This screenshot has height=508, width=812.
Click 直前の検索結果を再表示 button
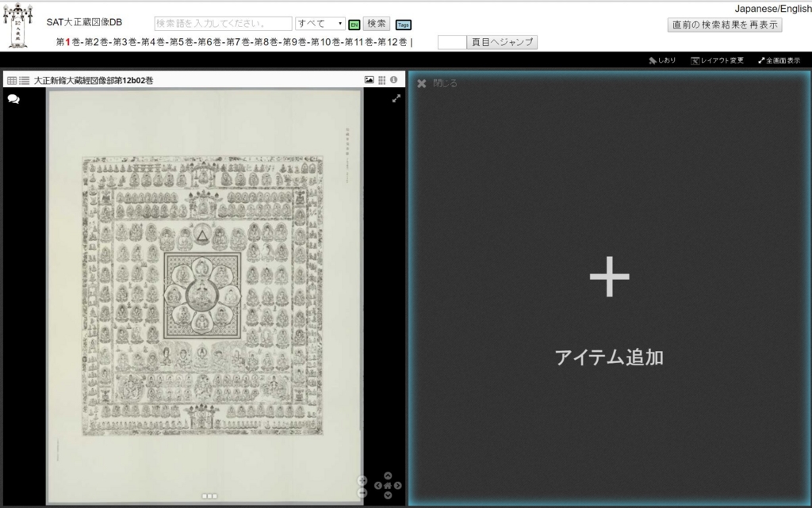tap(725, 25)
